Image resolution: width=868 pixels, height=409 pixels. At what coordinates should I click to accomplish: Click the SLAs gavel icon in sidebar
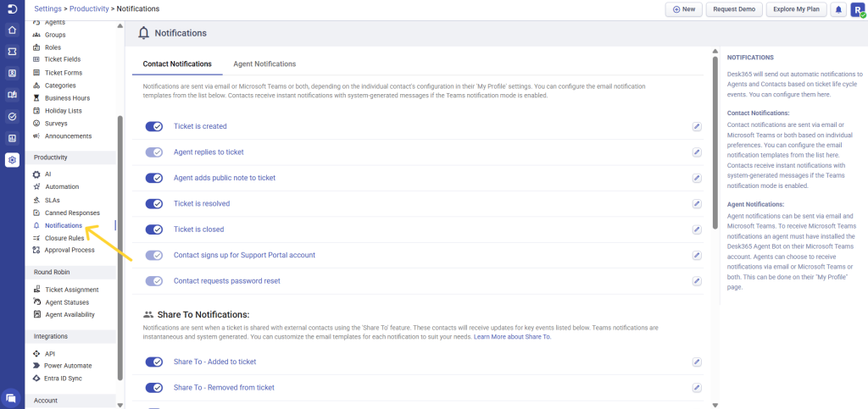coord(36,200)
